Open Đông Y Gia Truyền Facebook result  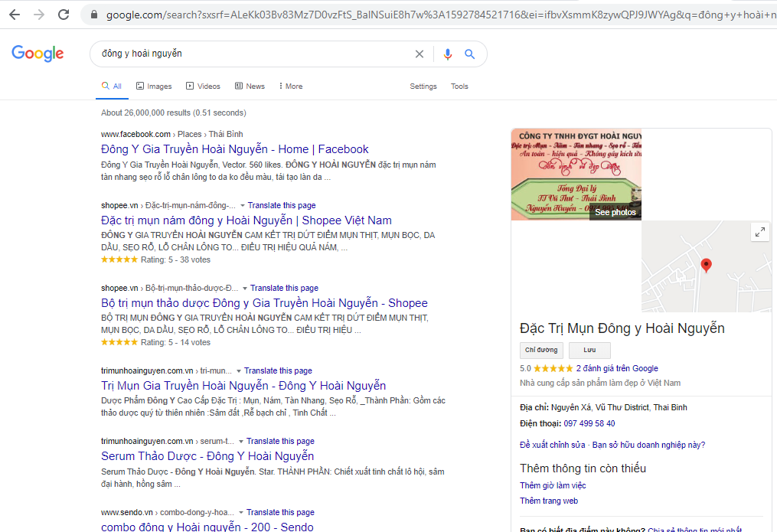[x=234, y=149]
